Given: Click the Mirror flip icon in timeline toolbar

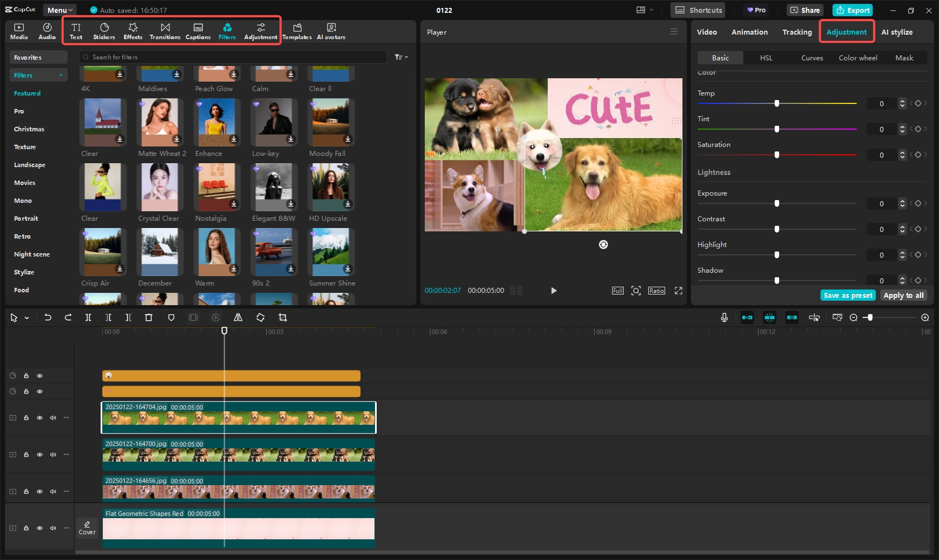Looking at the screenshot, I should (238, 317).
